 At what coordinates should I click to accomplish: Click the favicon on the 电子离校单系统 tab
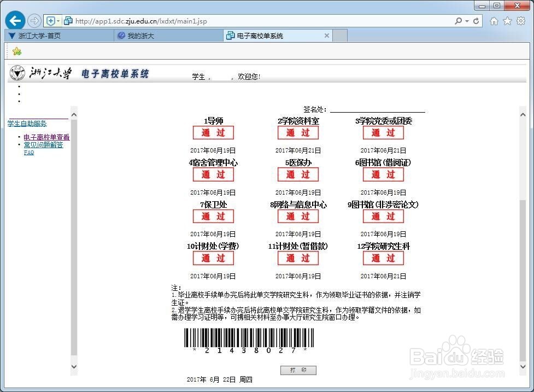(230, 35)
